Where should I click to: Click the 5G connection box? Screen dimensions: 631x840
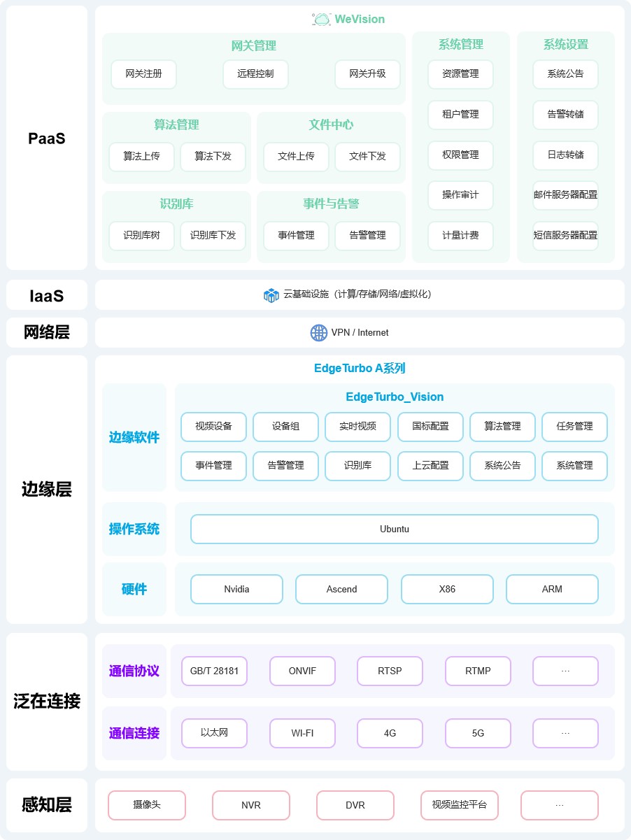[478, 734]
